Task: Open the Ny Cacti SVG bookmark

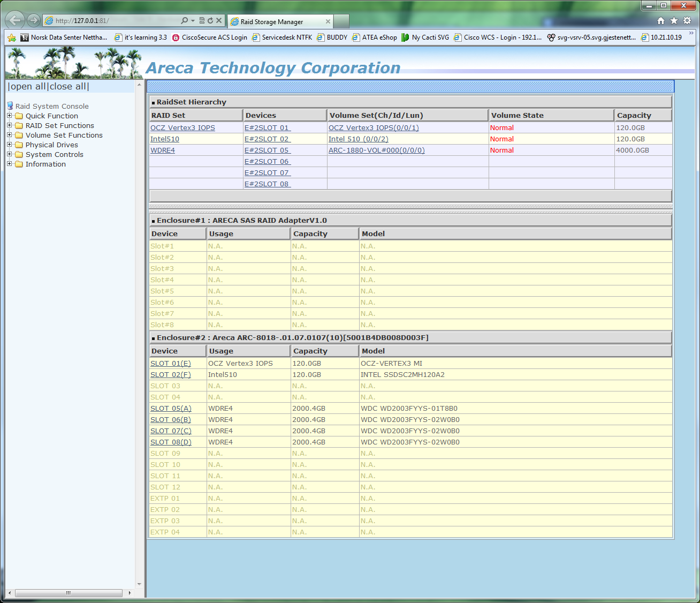Action: click(x=425, y=37)
